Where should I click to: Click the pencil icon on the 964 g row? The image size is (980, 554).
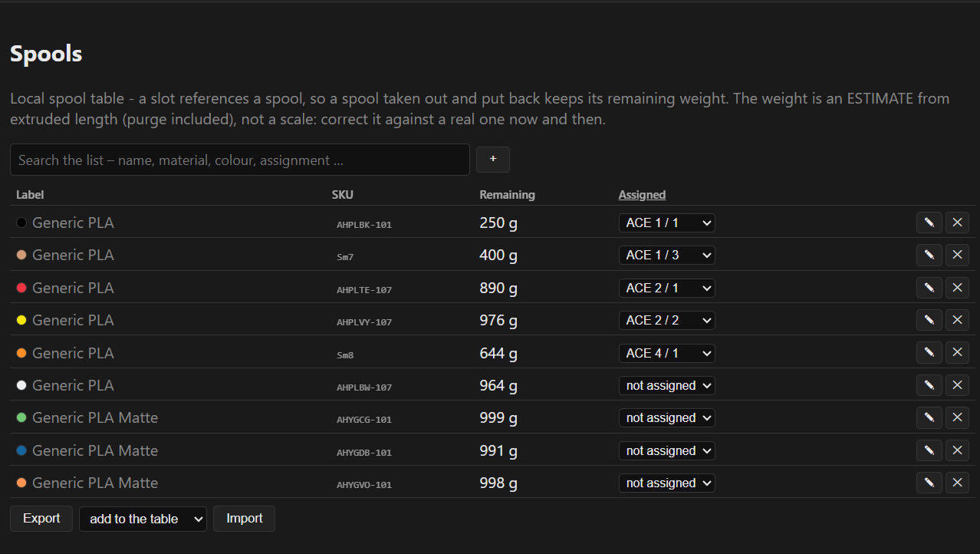point(929,385)
